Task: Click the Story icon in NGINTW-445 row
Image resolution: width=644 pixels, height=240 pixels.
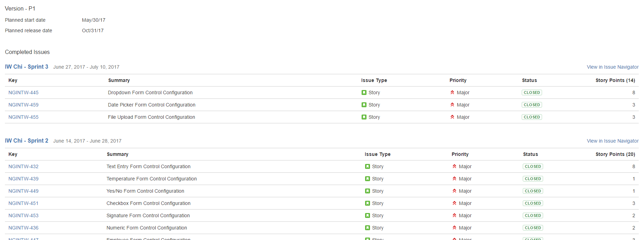Action: [364, 92]
